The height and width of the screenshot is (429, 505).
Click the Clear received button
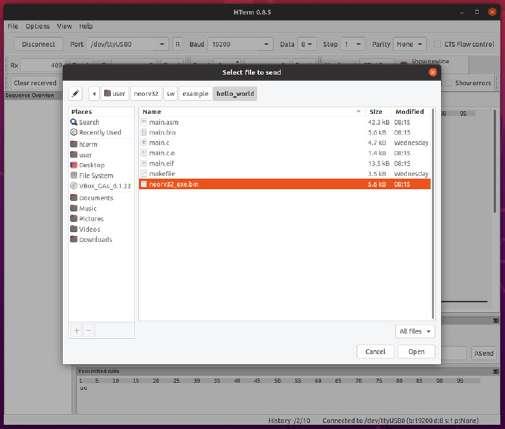[35, 83]
